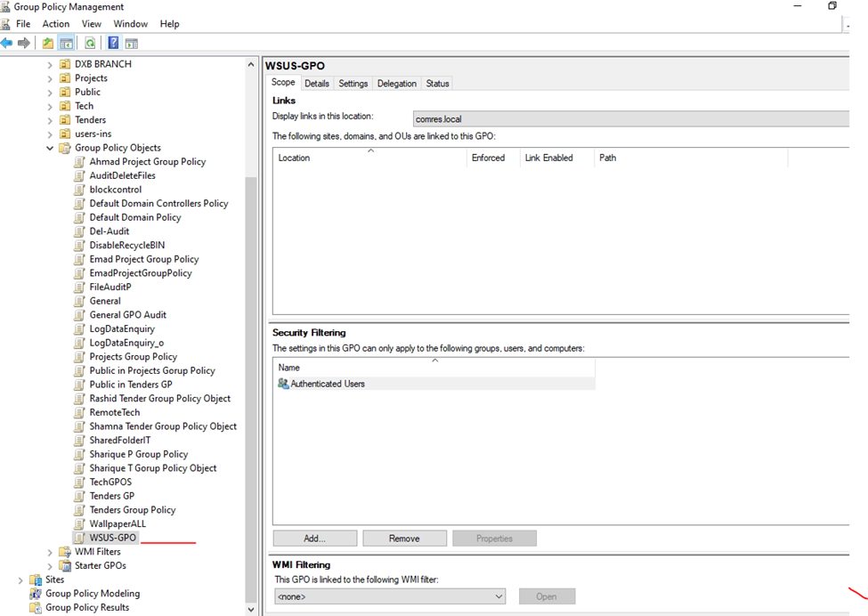Switch to the Delegation tab
The height and width of the screenshot is (616, 868).
[x=396, y=84]
